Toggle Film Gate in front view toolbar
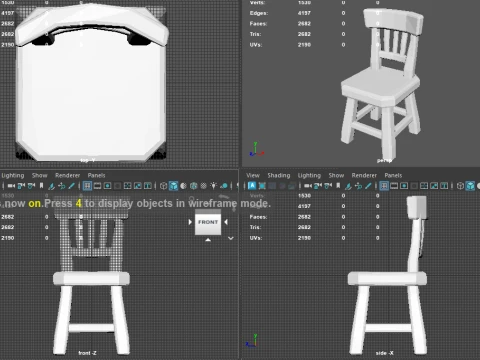Screen dimensions: 480x360 pos(97,186)
